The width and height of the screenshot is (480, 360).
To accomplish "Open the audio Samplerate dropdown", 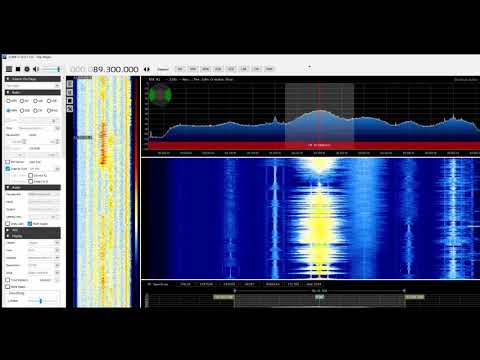I will click(x=44, y=194).
